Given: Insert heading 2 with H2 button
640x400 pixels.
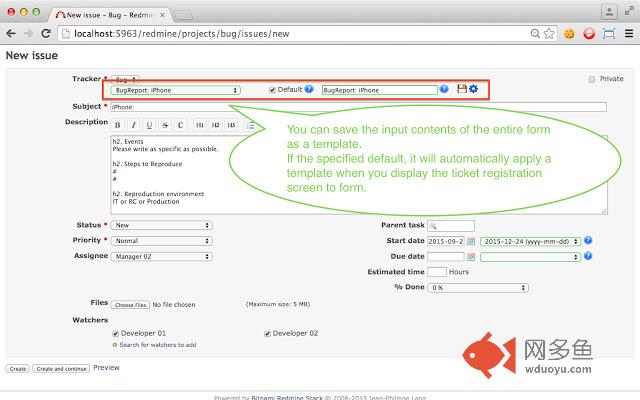Looking at the screenshot, I should (x=216, y=125).
